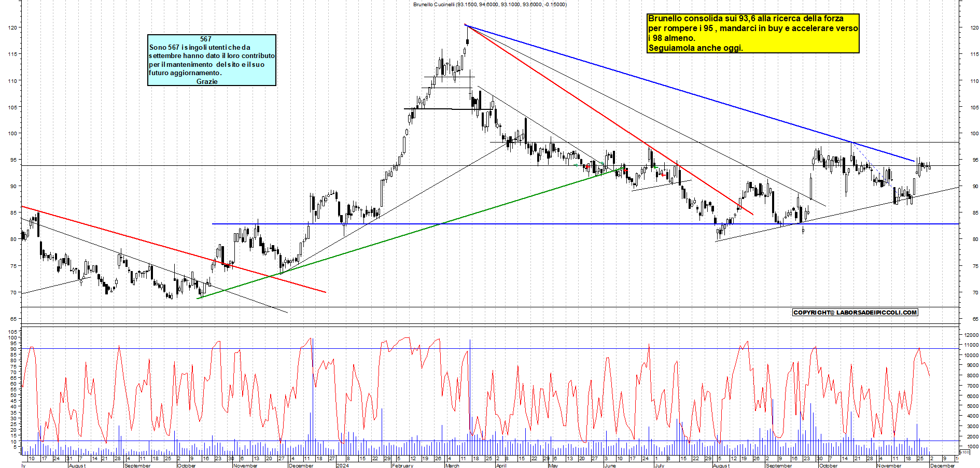980x468 pixels.
Task: Click the 'x100' volume multiplier label
Action: coord(965,452)
